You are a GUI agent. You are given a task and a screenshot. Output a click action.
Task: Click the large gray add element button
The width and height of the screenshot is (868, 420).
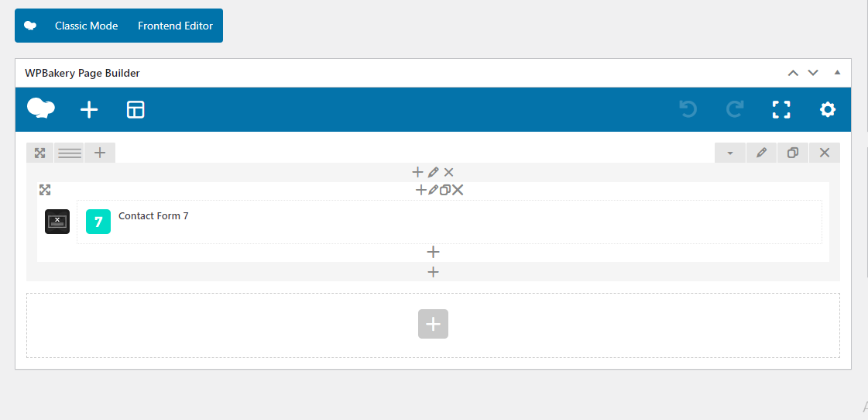[x=433, y=324]
